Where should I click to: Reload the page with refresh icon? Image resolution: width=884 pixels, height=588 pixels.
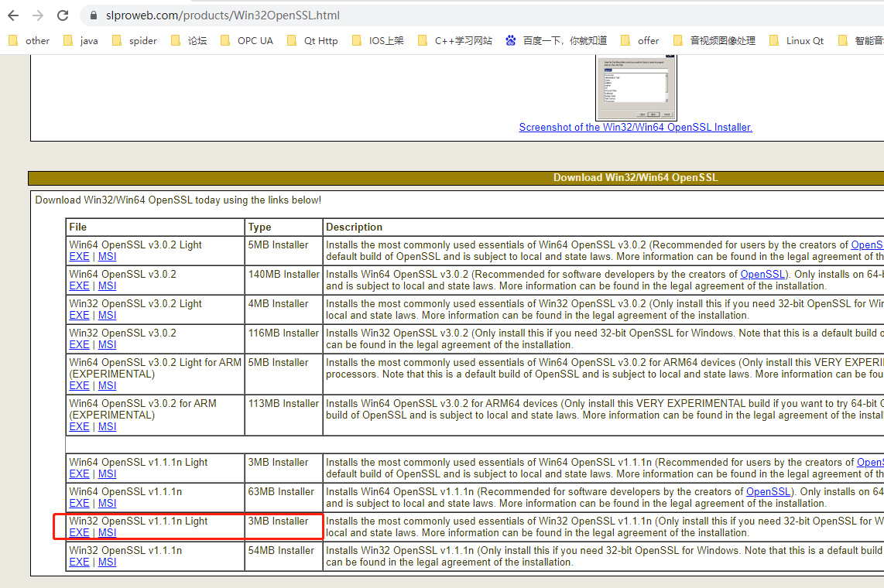coord(63,15)
